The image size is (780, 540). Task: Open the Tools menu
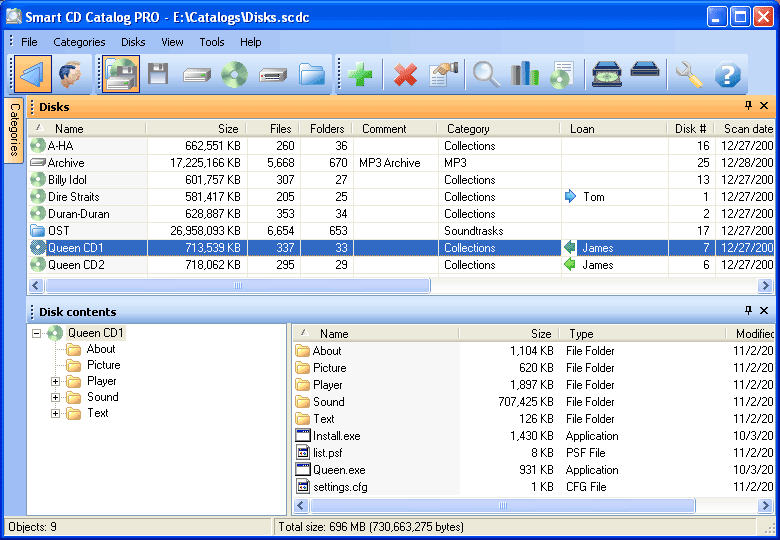[x=211, y=42]
